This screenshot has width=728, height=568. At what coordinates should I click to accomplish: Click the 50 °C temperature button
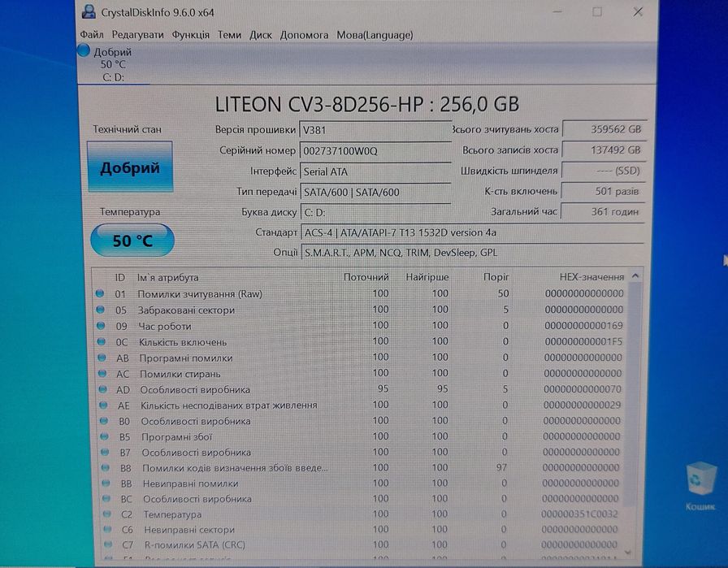coord(132,240)
